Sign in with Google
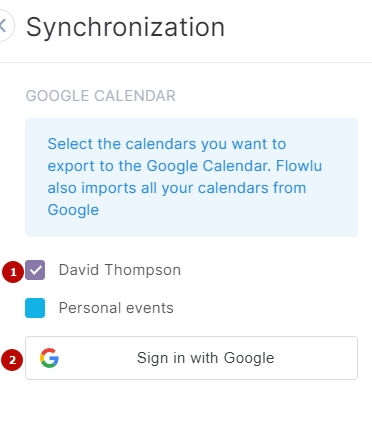 191,358
